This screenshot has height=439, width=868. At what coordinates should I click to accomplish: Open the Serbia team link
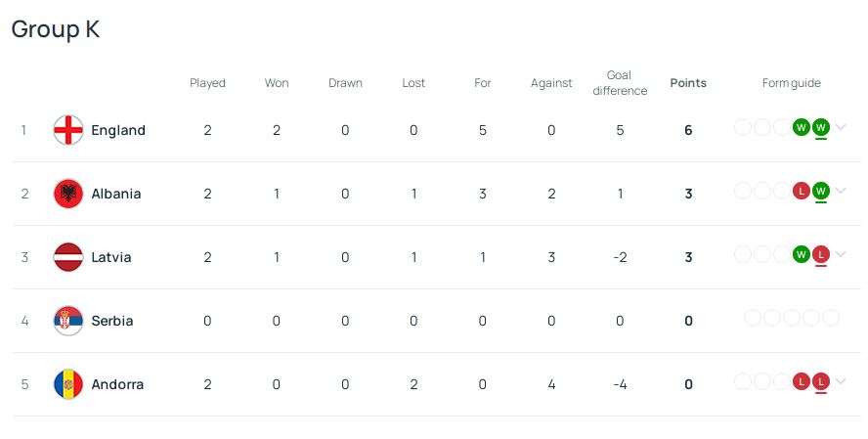(x=112, y=321)
